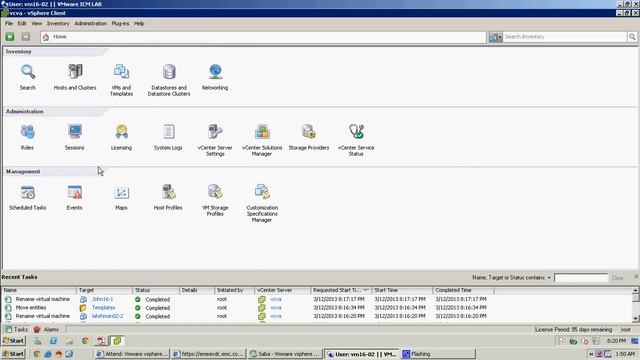Open the View menu
This screenshot has width=640, height=360.
pyautogui.click(x=37, y=24)
